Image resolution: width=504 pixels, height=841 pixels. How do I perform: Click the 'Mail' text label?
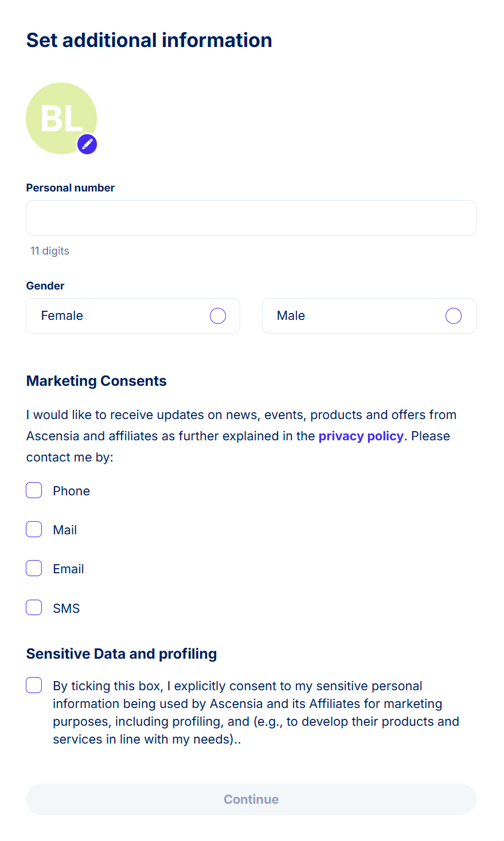65,530
